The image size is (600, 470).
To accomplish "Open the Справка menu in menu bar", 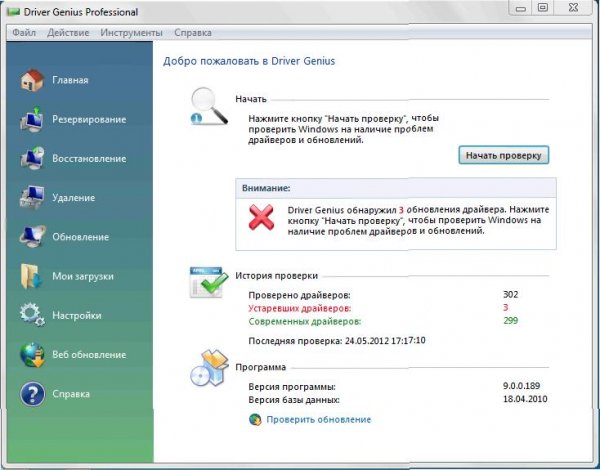I will [x=193, y=33].
